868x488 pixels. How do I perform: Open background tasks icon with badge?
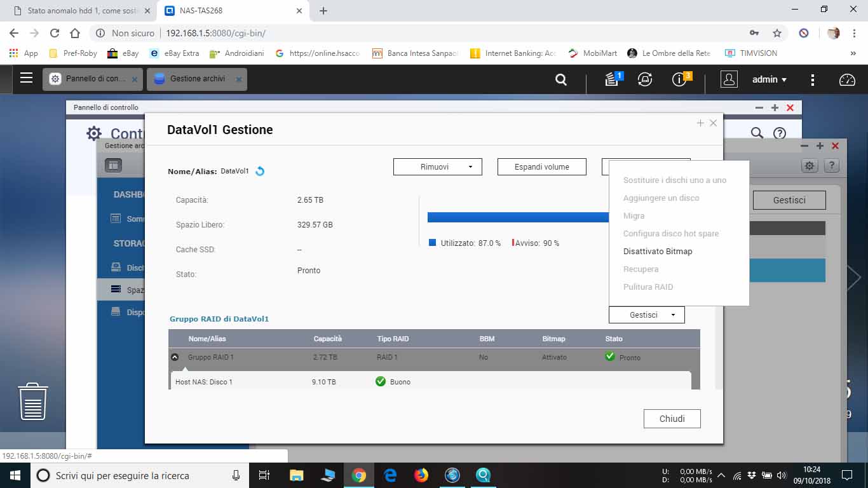612,79
